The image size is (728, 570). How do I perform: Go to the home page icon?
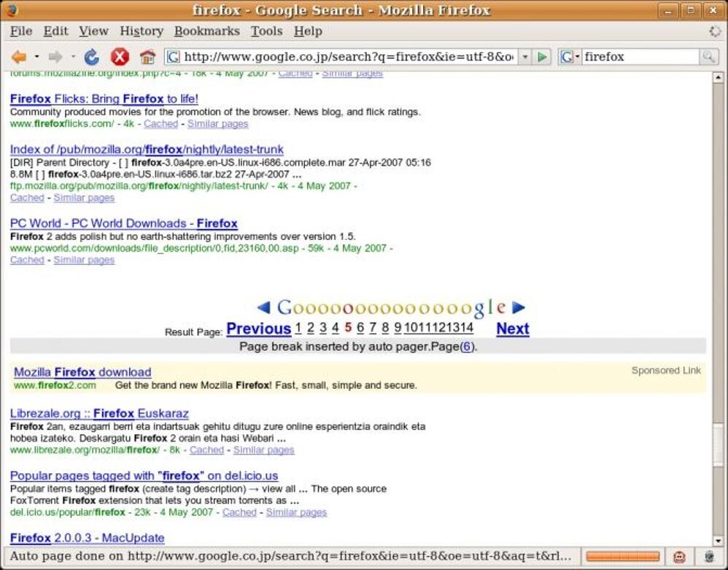(147, 57)
